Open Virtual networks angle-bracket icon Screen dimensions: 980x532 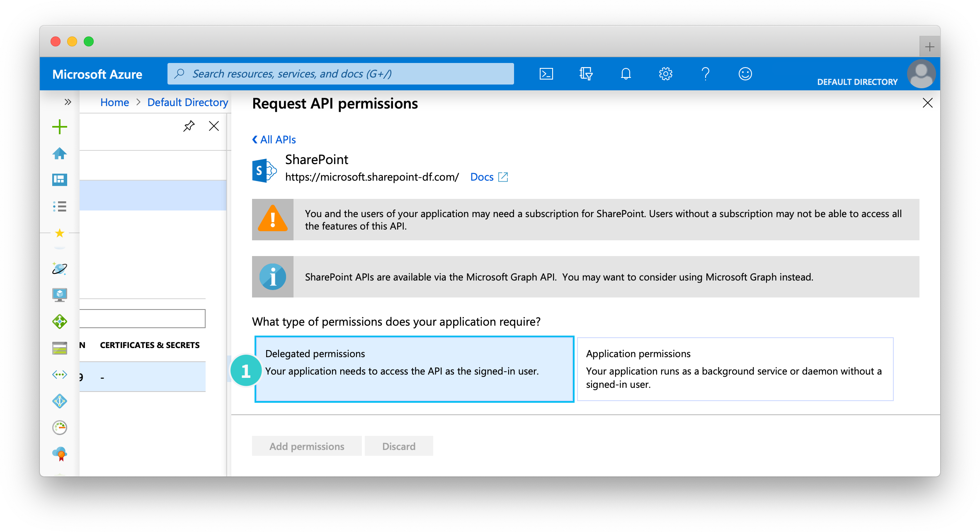coord(60,375)
